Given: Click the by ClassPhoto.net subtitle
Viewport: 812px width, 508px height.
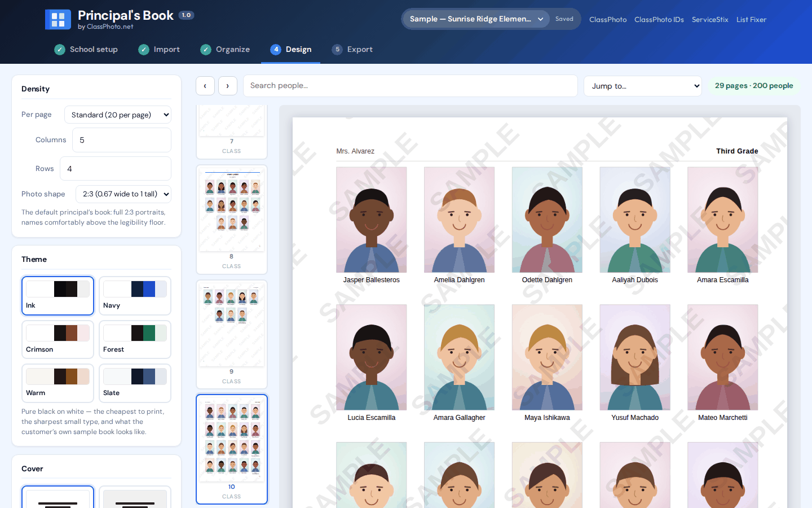Looking at the screenshot, I should point(105,27).
